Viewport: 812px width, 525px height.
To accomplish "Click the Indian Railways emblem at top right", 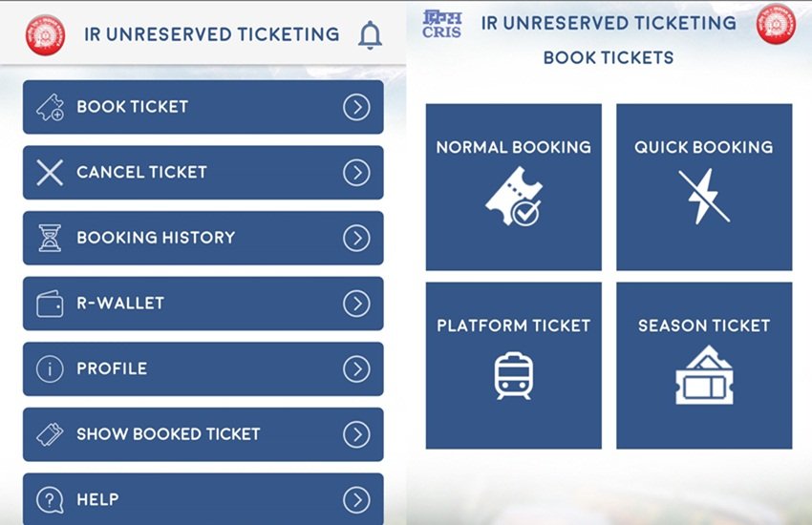I will 776,25.
